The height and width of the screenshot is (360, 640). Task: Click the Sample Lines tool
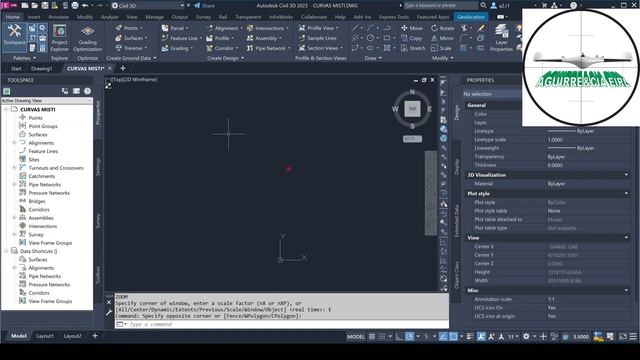(318, 38)
